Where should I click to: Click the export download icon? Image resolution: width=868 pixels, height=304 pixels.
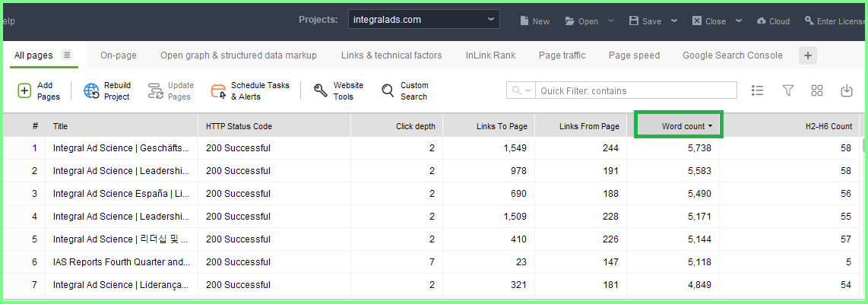coord(847,90)
